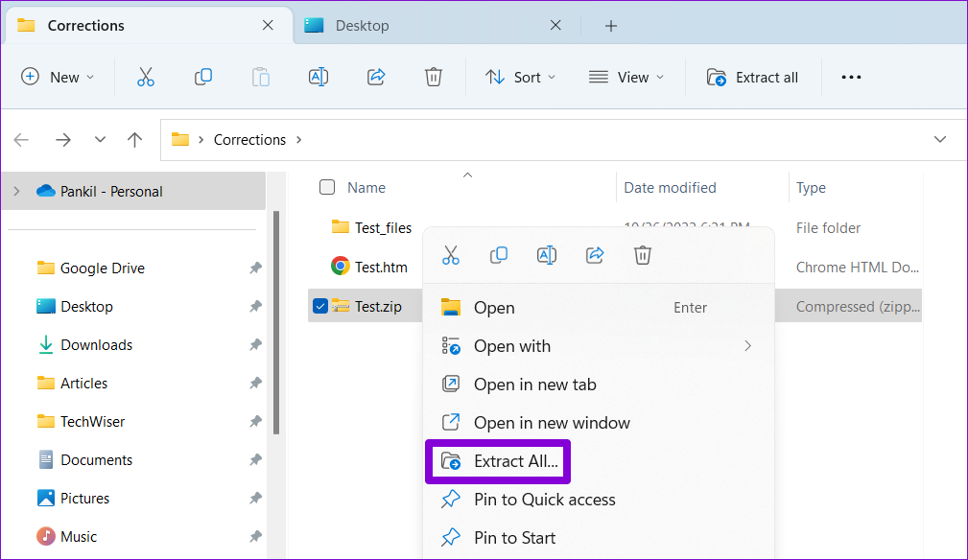968x560 pixels.
Task: Click the Copy icon in the main toolbar
Action: click(203, 77)
